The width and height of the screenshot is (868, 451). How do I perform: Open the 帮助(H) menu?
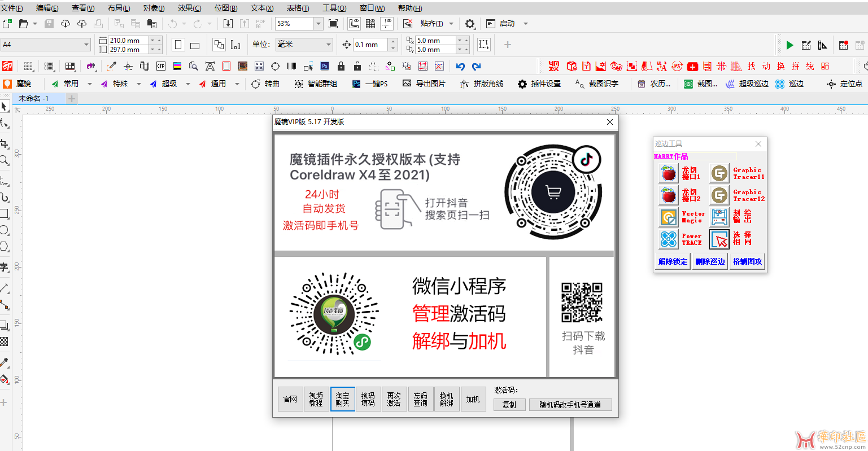[410, 8]
